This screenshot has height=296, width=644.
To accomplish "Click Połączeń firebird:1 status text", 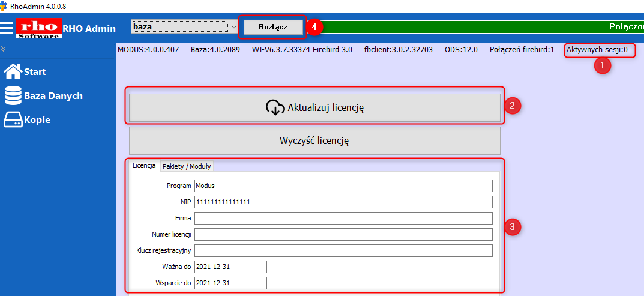I will 522,50.
